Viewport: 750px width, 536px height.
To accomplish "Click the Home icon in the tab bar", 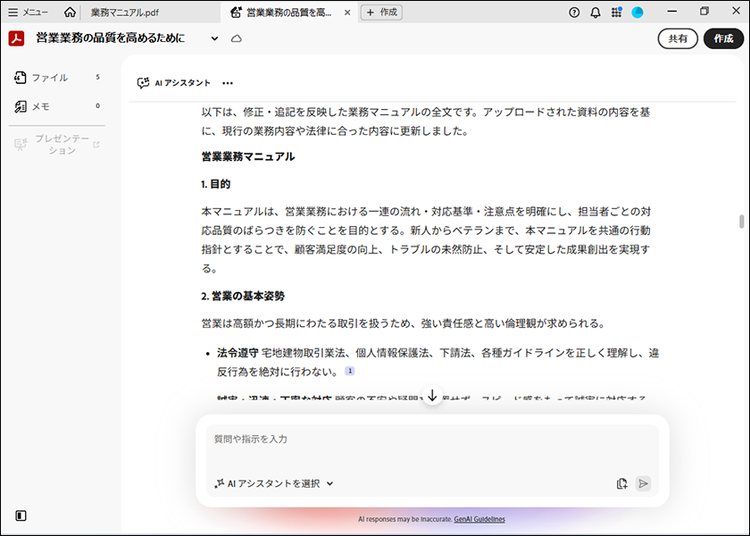I will (69, 12).
